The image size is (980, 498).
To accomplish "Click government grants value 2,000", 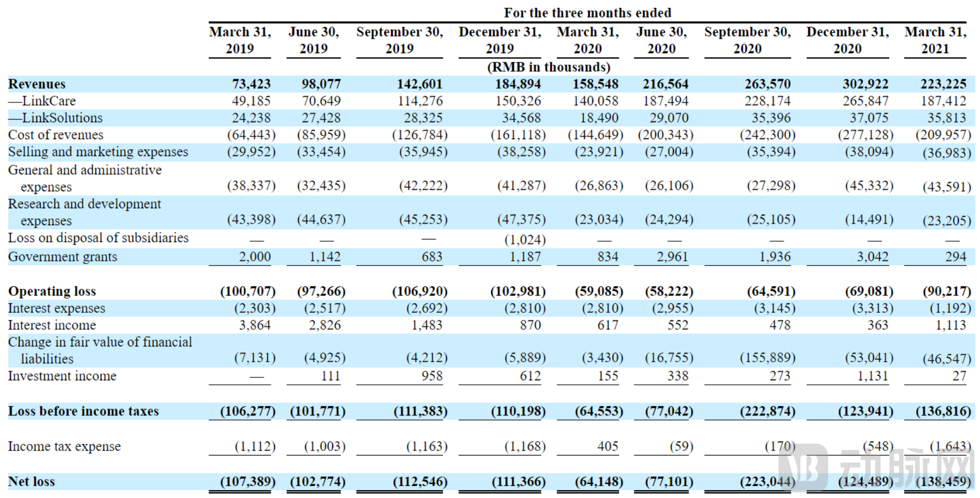I will 255,257.
